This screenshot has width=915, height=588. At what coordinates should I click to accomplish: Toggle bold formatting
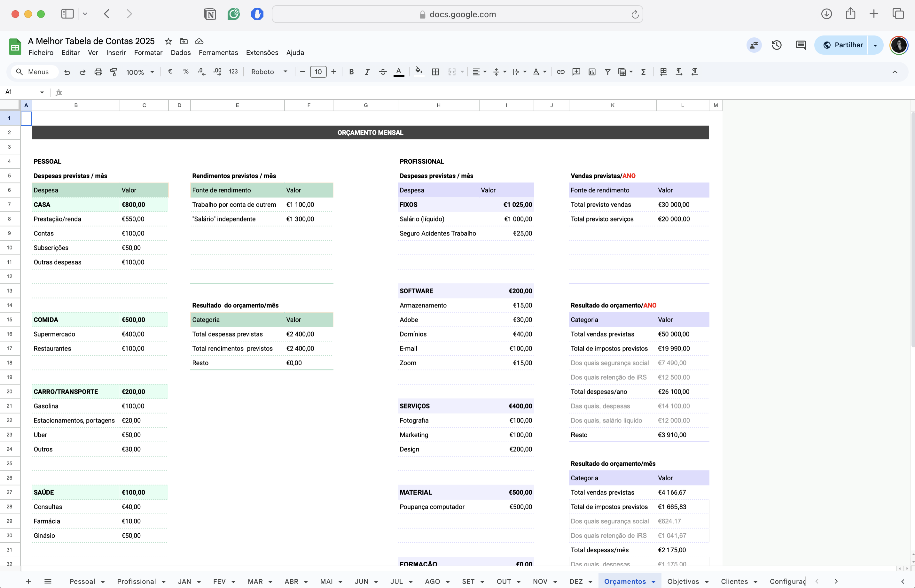351,72
